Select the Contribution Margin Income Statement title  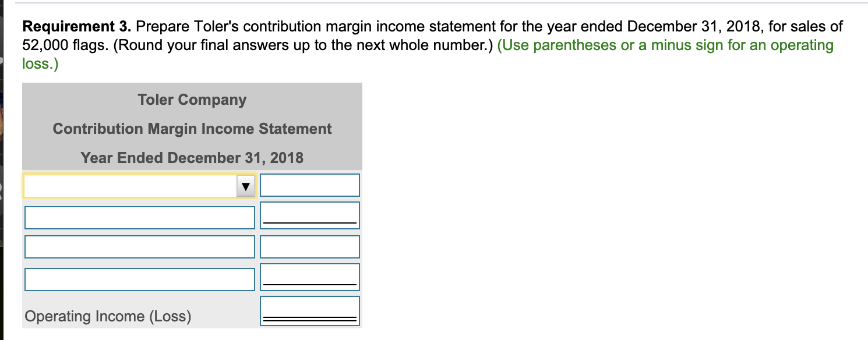click(x=191, y=129)
